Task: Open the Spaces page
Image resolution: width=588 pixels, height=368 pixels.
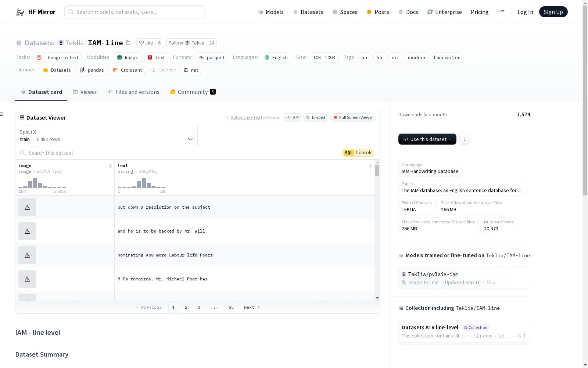Action: (345, 12)
